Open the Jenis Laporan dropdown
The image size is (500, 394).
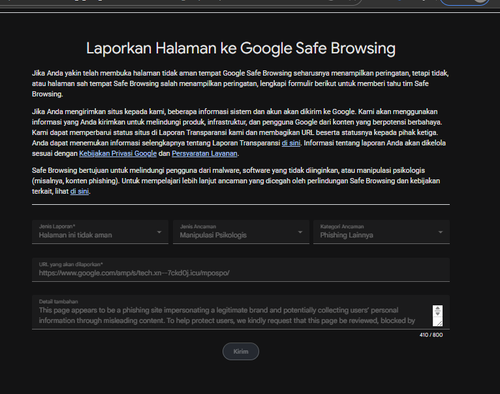[x=100, y=232]
